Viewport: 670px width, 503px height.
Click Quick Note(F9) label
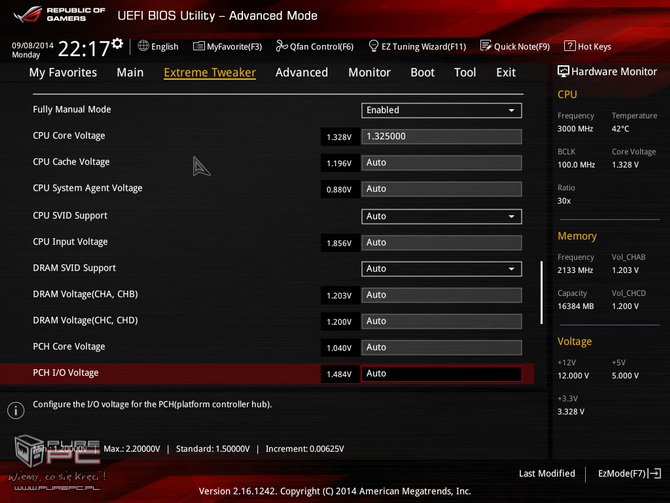point(522,47)
